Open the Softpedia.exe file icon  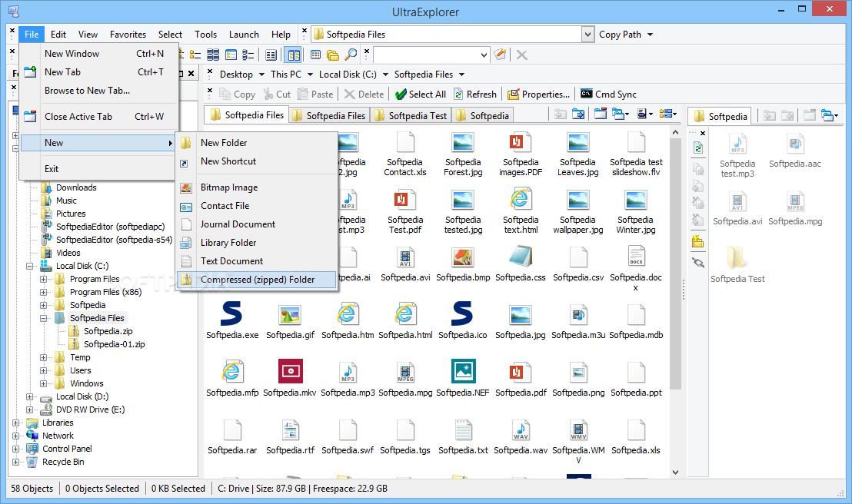(232, 314)
